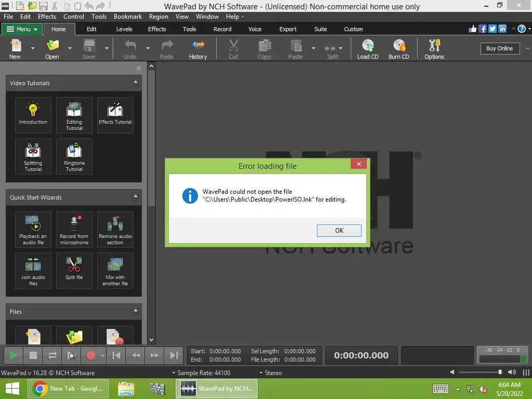Open the New button dropdown arrow

click(33, 48)
